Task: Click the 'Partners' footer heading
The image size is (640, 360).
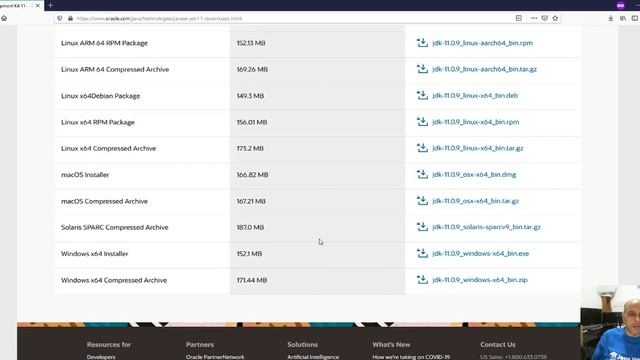Action: coord(200,344)
